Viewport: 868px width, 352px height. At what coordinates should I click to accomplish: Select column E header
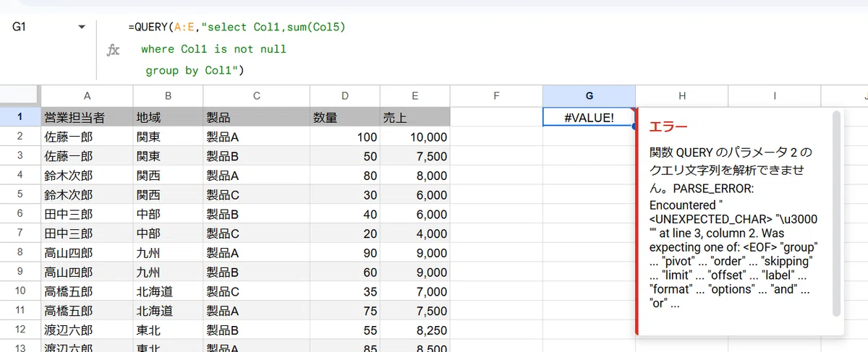415,95
